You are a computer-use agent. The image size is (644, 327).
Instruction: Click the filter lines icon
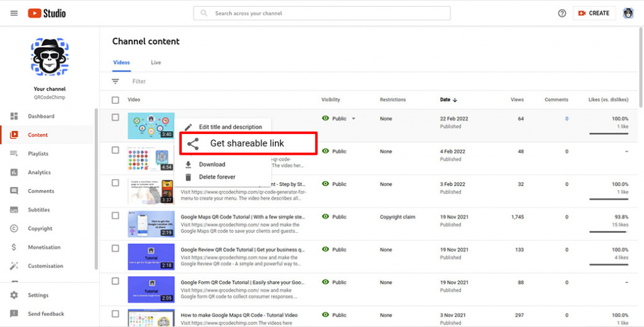(x=116, y=81)
